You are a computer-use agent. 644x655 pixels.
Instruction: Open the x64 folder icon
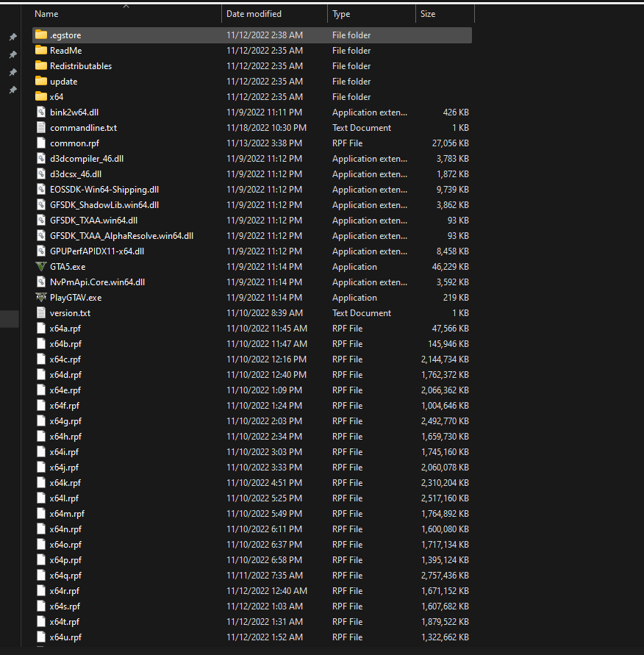point(40,96)
